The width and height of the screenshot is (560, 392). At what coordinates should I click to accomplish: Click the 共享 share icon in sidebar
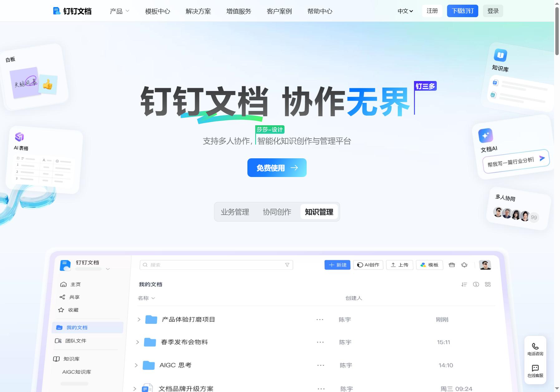tap(62, 297)
